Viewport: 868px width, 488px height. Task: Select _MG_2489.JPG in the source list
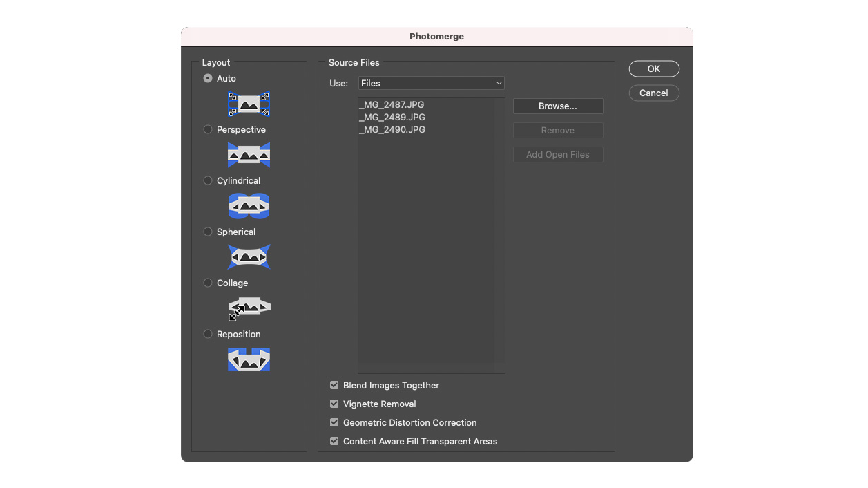[x=392, y=118]
